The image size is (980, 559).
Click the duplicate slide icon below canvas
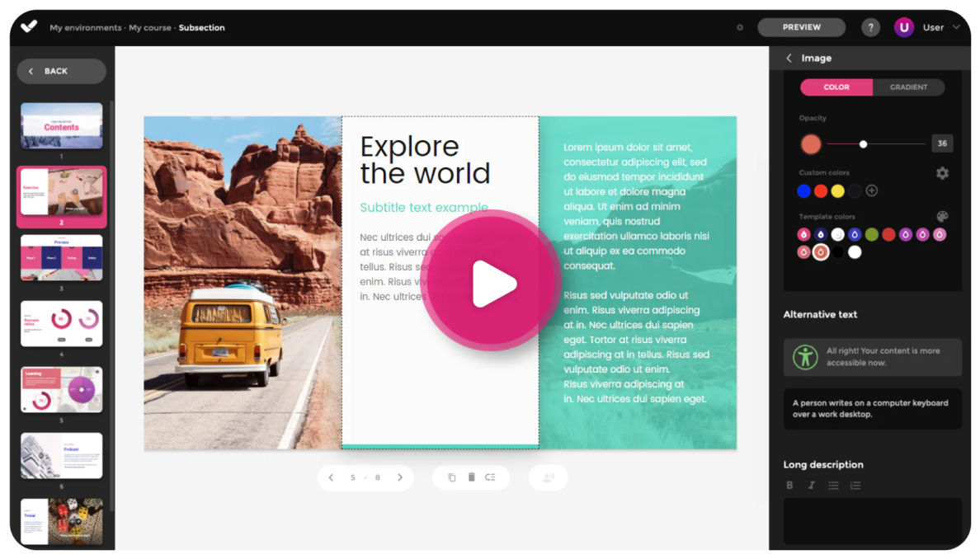click(451, 477)
